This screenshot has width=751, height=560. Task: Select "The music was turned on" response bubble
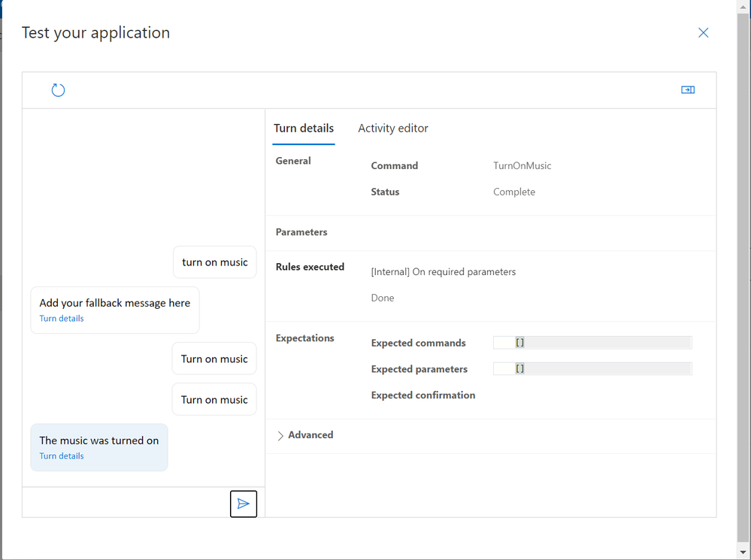pyautogui.click(x=99, y=441)
